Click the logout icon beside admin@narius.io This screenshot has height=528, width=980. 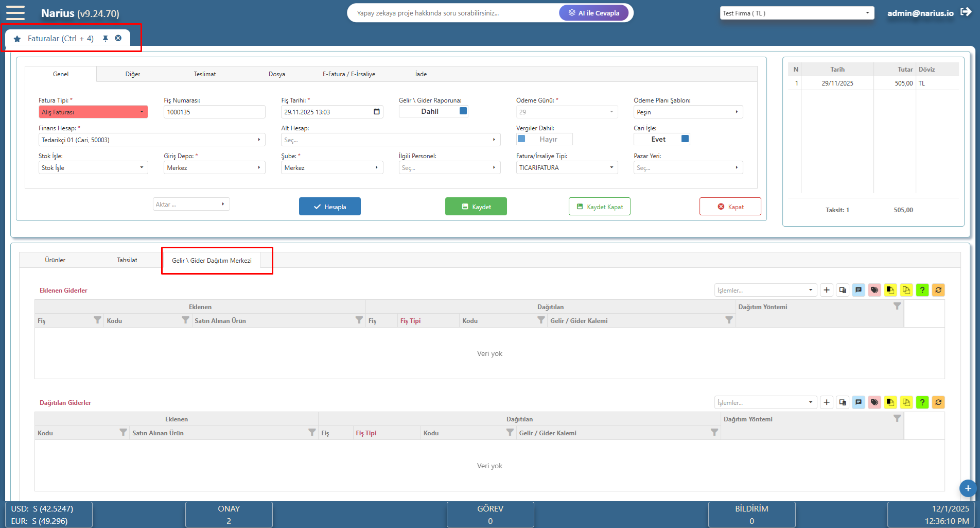(966, 12)
